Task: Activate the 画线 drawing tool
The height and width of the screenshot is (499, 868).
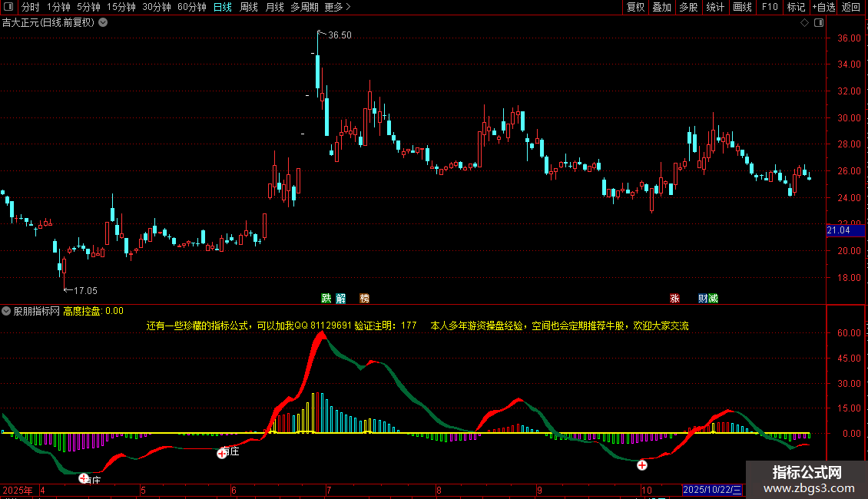Action: coord(742,7)
